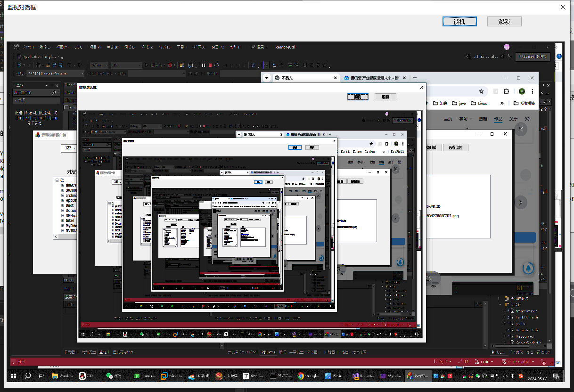The height and width of the screenshot is (392, 574).
Task: Select 不良人 tab in largest Chrome window
Action: pyautogui.click(x=305, y=78)
